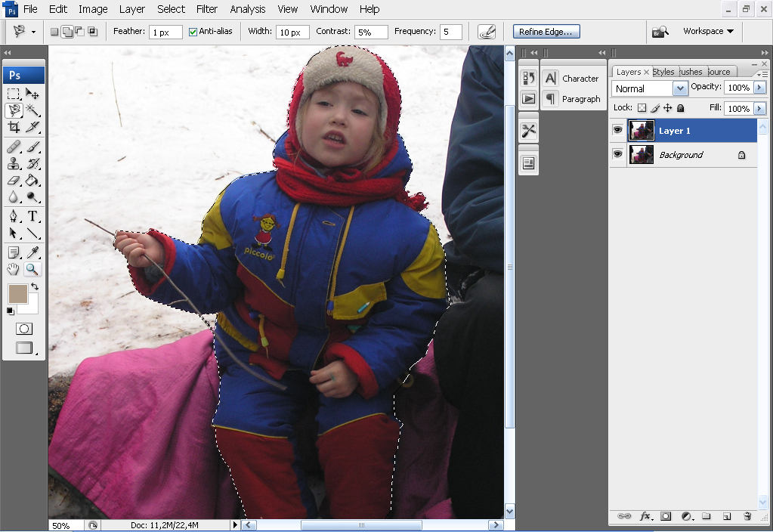Select the Horizontal Type tool
Image resolution: width=773 pixels, height=532 pixels.
pyautogui.click(x=33, y=216)
